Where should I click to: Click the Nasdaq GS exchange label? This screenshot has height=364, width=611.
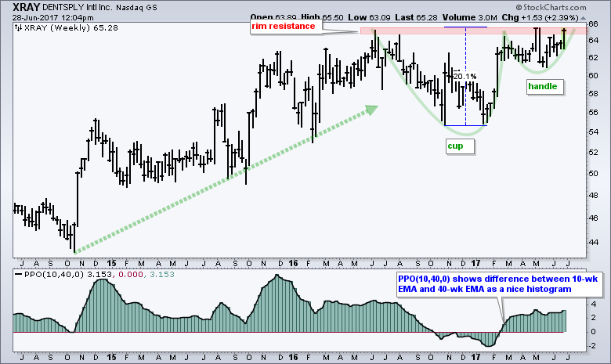(x=136, y=7)
